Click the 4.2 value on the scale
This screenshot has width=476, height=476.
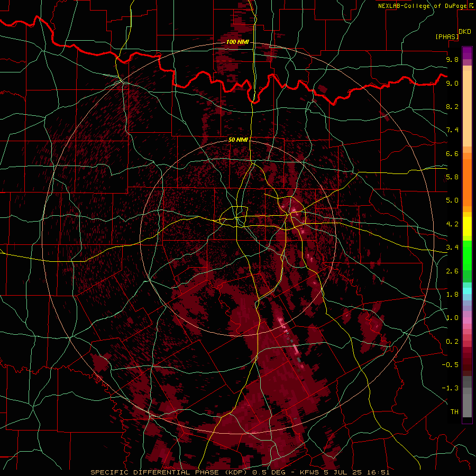point(452,224)
